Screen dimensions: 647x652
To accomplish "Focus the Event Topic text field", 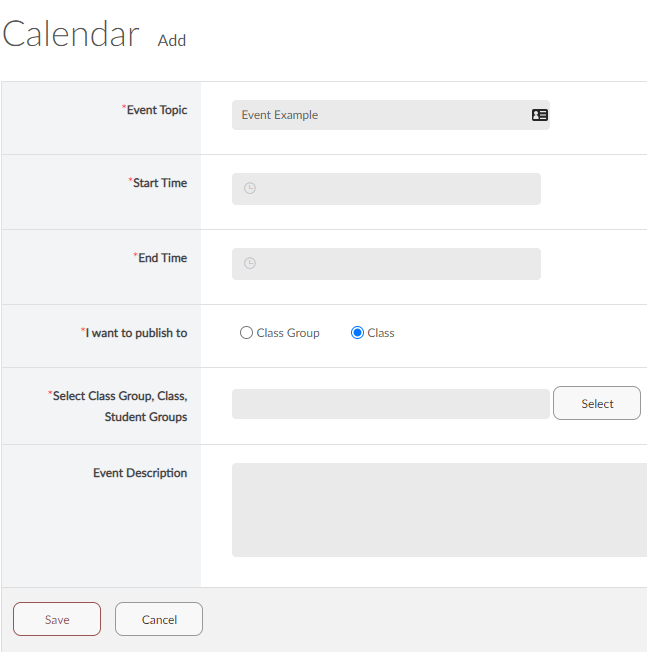I will click(x=391, y=115).
